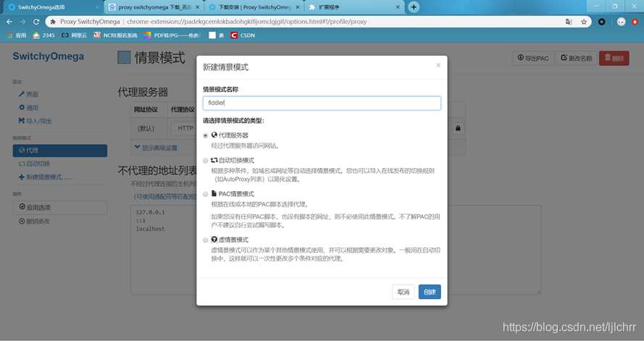Click the file icon beside PAC情景模式
Image resolution: width=644 pixels, height=341 pixels.
[x=214, y=193]
